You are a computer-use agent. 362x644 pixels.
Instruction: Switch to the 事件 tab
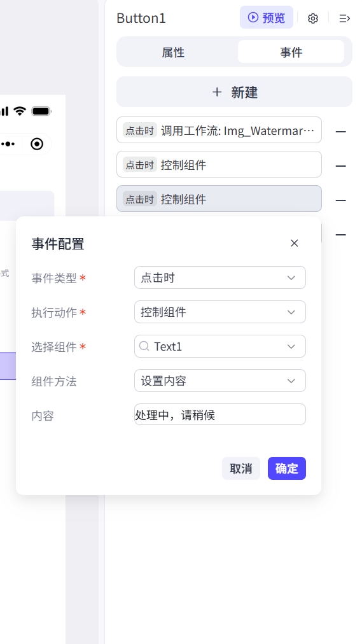291,52
